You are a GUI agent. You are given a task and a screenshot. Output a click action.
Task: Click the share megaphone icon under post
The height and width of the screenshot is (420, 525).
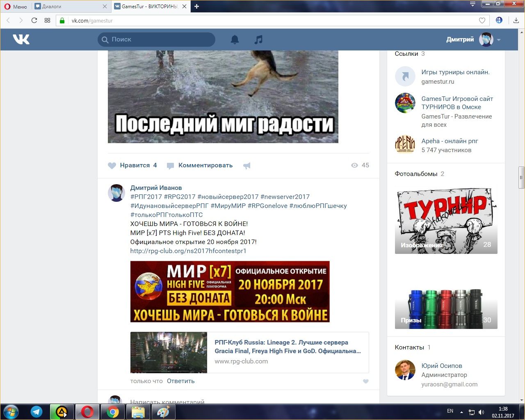(x=247, y=166)
